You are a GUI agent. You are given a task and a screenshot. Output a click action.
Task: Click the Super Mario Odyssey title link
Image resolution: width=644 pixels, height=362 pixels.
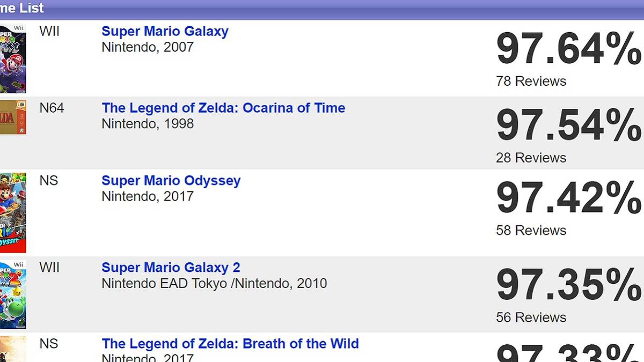pos(171,181)
